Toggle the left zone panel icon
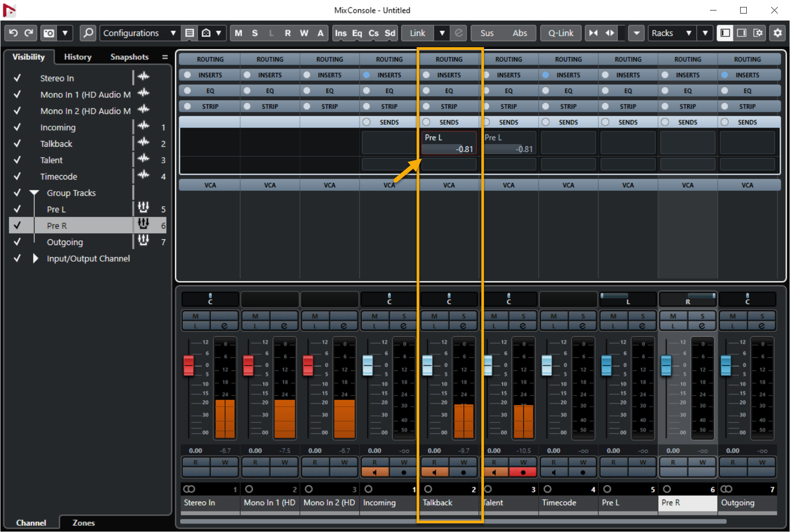 (x=725, y=33)
